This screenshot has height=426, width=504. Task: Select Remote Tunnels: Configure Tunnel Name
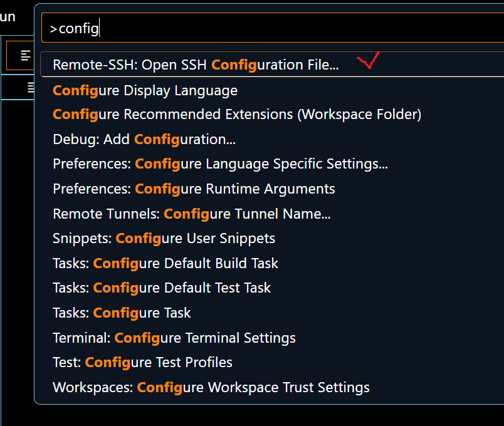coord(272,214)
